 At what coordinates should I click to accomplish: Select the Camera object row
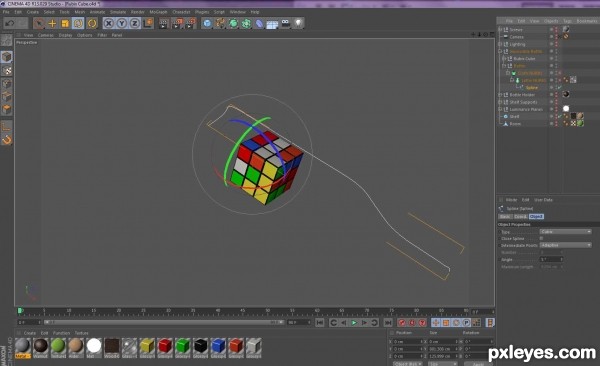[x=516, y=37]
